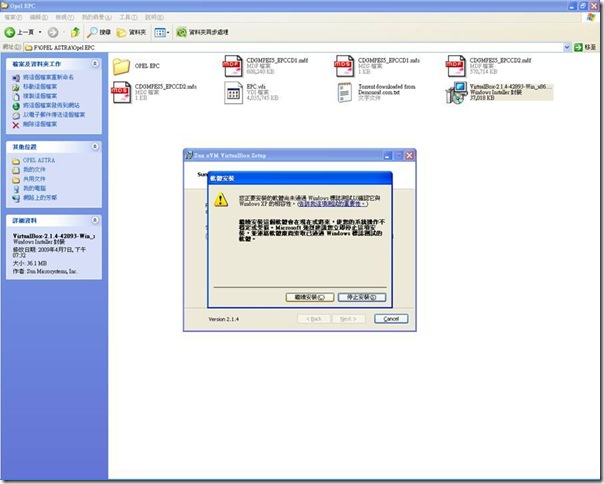Collapse the 其他位置 other places panel
The height and width of the screenshot is (484, 604).
click(x=95, y=147)
